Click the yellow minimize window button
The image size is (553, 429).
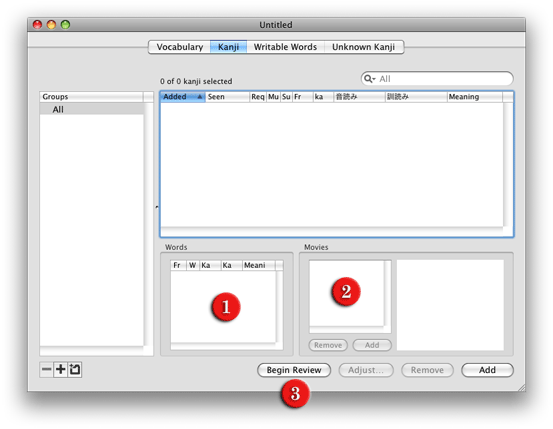coord(51,24)
